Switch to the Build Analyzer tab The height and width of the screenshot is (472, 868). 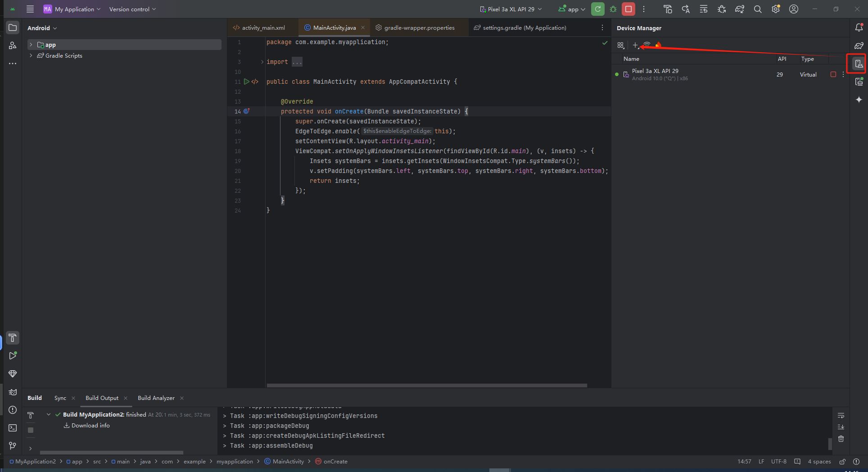[156, 398]
